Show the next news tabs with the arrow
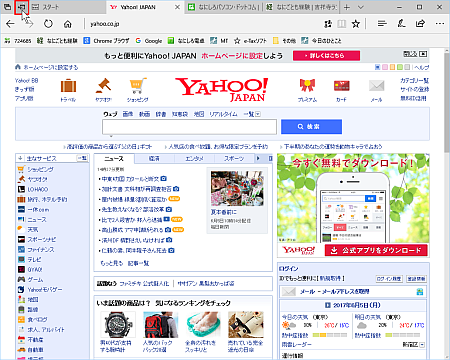450x360 pixels. [258, 158]
